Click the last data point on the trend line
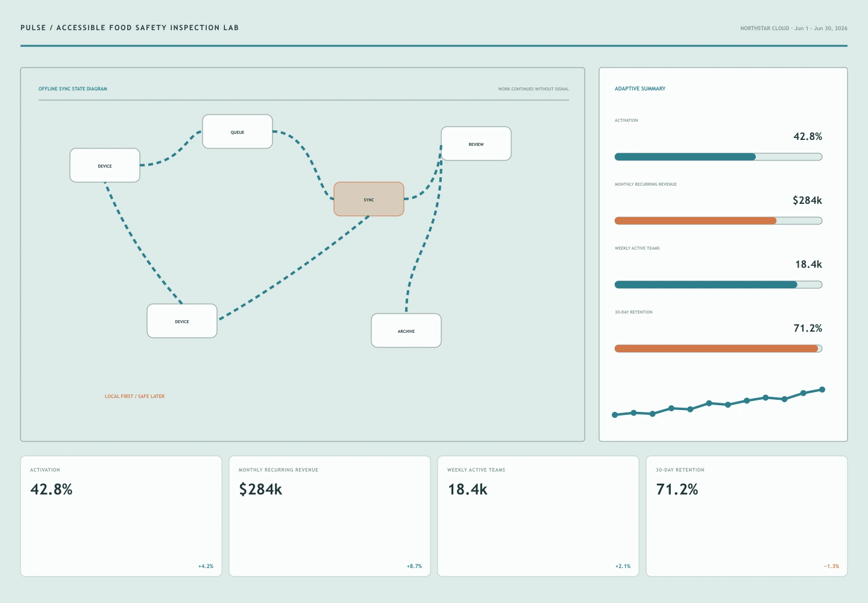 [x=822, y=390]
